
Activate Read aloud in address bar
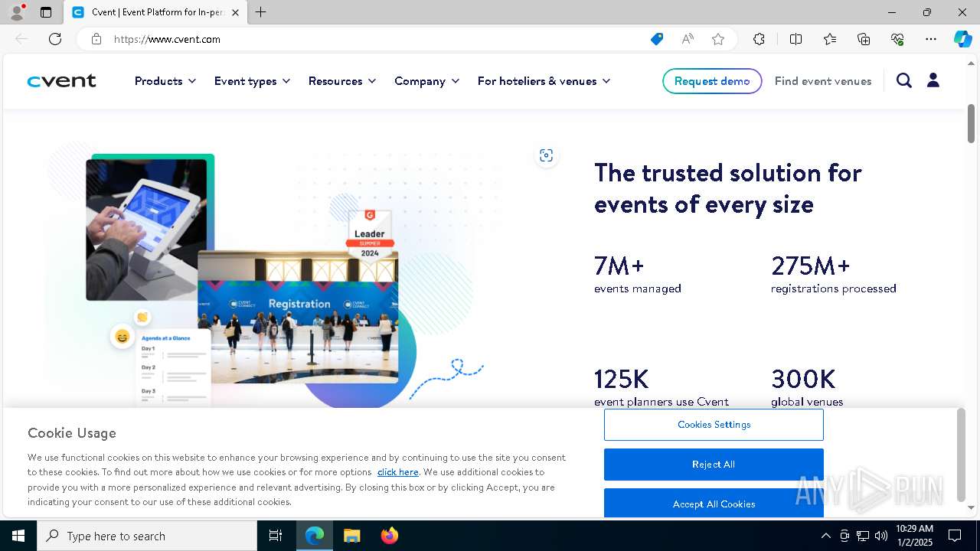point(688,39)
